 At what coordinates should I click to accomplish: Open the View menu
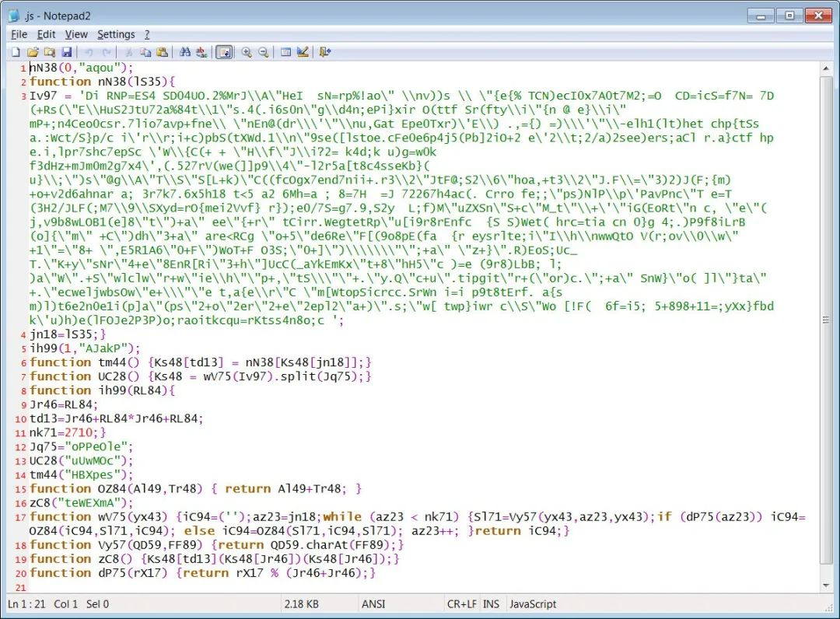click(x=76, y=34)
